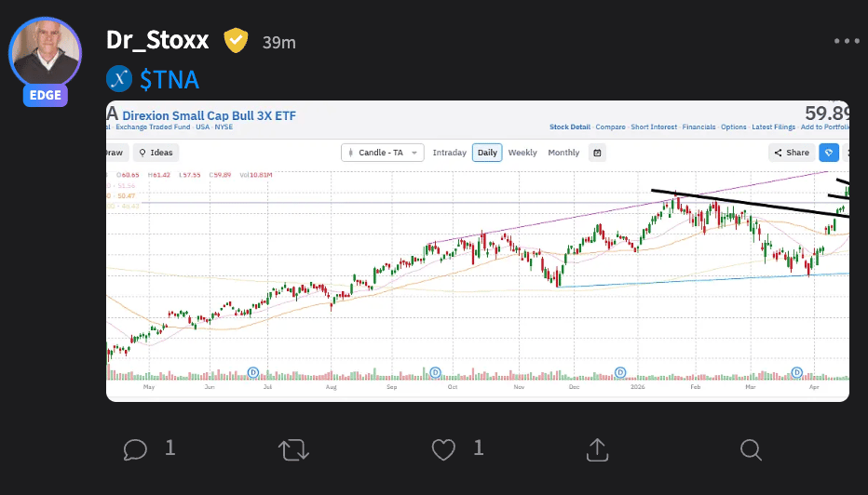Click the USA link in chart header
868x495 pixels.
[x=203, y=127]
